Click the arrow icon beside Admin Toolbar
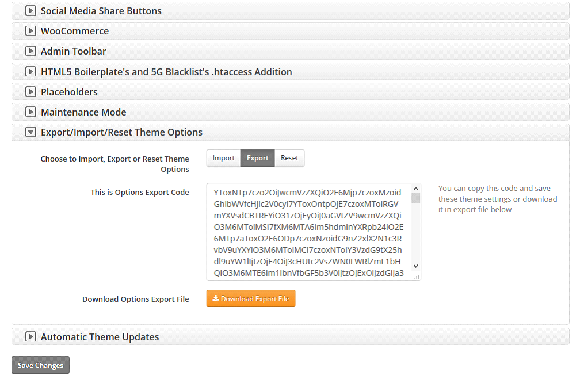The image size is (584, 392). click(x=30, y=51)
